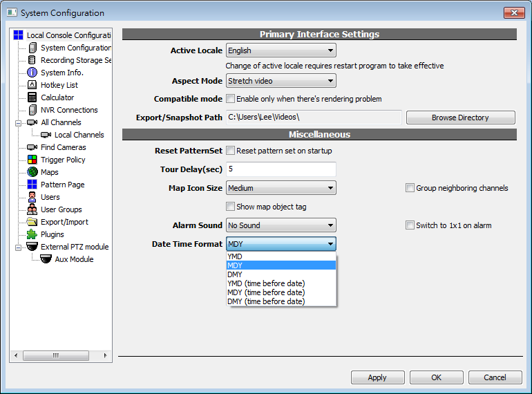Choose YMD (time before date) option

tap(281, 283)
